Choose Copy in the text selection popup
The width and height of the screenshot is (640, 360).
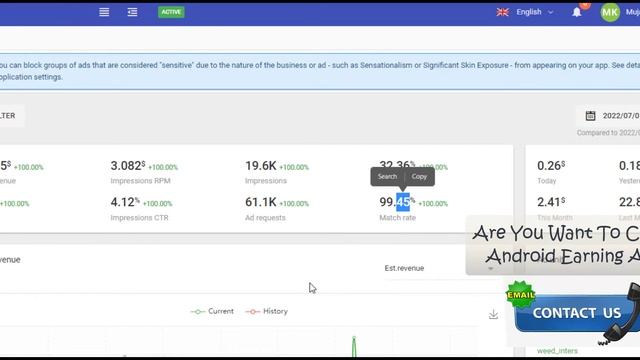(x=419, y=176)
